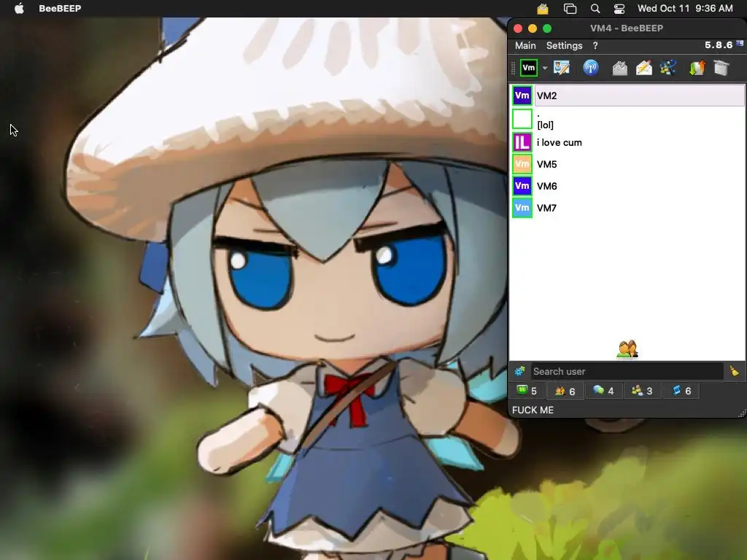This screenshot has height=560, width=747.
Task: Open Control Center in the menu bar
Action: [x=619, y=9]
